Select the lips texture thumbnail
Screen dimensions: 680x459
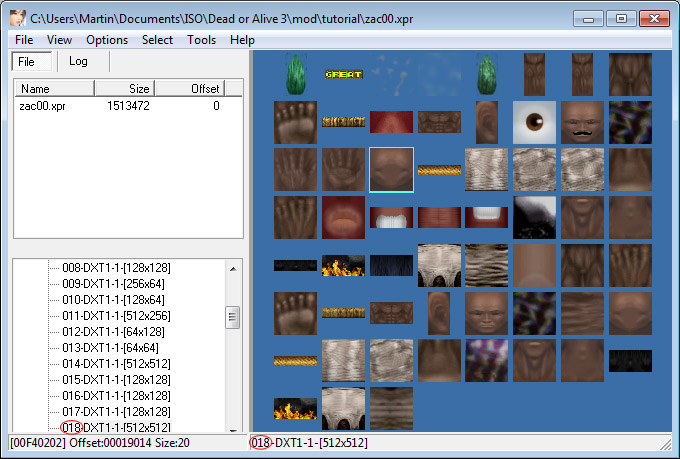343,217
